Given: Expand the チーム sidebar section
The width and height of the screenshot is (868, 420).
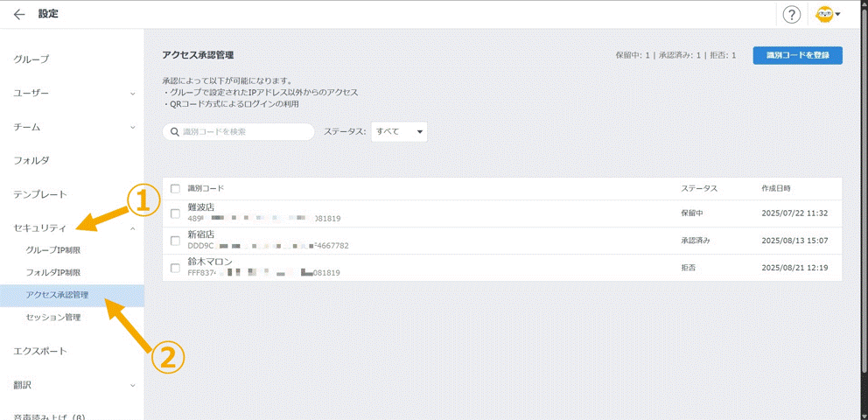Looking at the screenshot, I should [x=132, y=127].
